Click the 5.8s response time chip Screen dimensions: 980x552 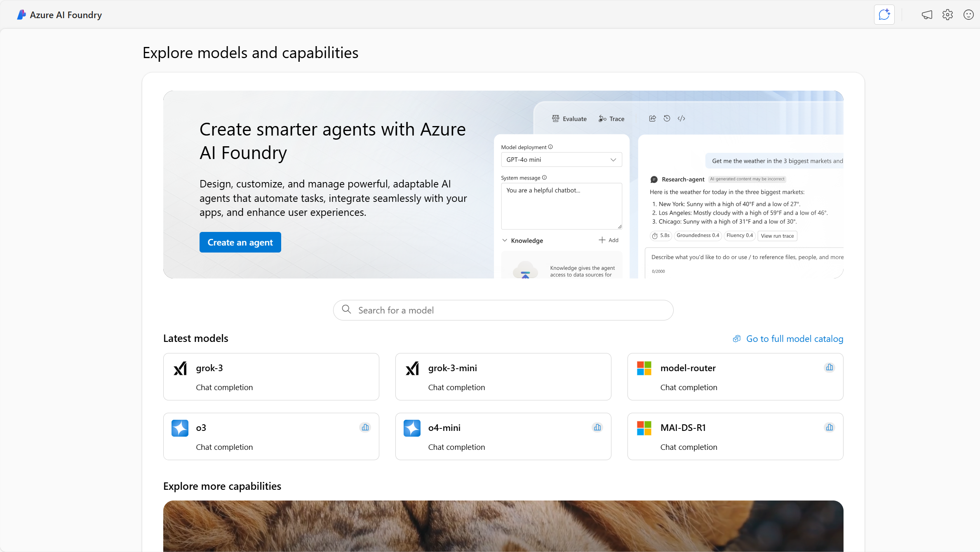pos(661,236)
